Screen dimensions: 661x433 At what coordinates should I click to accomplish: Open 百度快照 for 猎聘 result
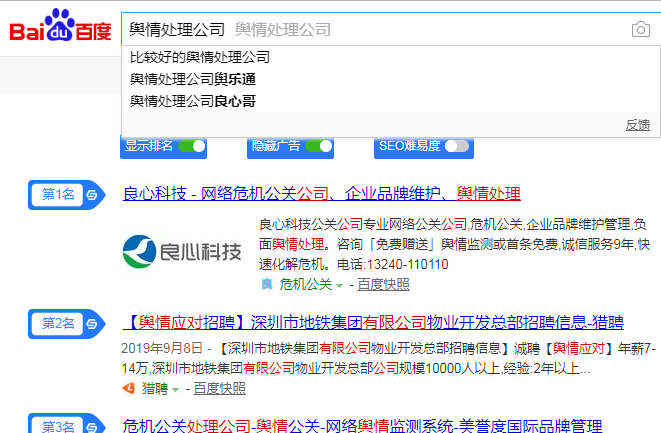pyautogui.click(x=219, y=388)
